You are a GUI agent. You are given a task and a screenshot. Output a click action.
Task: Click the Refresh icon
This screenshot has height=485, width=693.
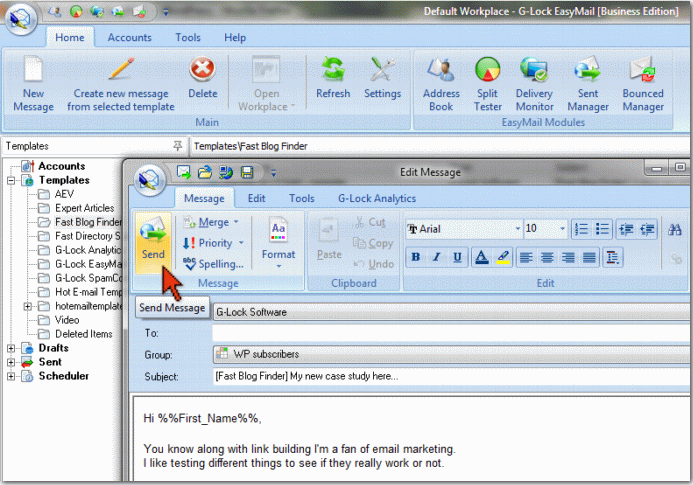[x=333, y=80]
